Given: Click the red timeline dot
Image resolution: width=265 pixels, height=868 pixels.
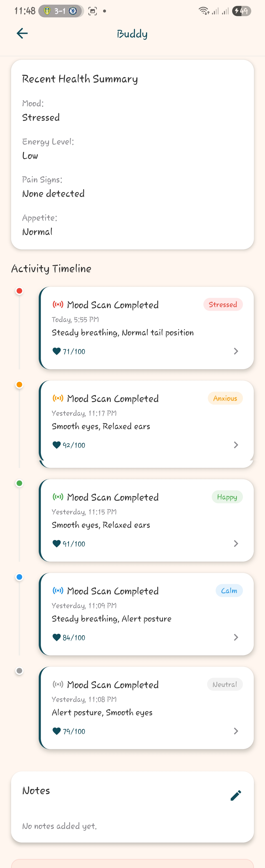Looking at the screenshot, I should (20, 291).
